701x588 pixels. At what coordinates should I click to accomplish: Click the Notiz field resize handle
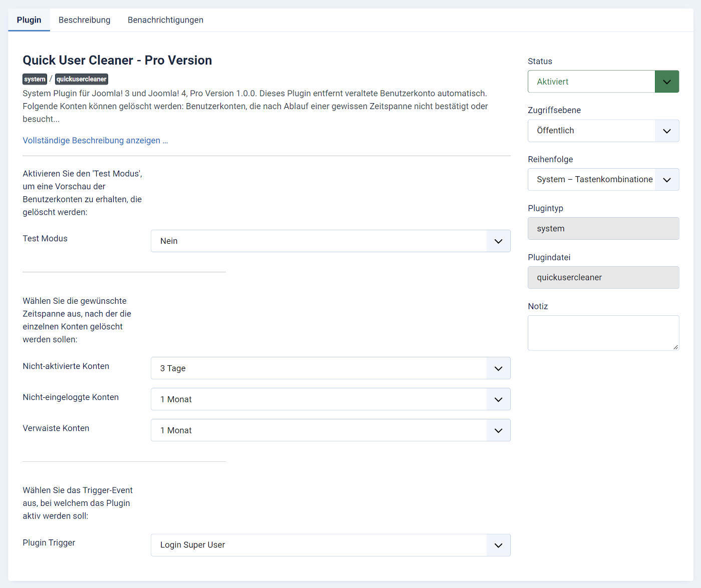(x=675, y=347)
